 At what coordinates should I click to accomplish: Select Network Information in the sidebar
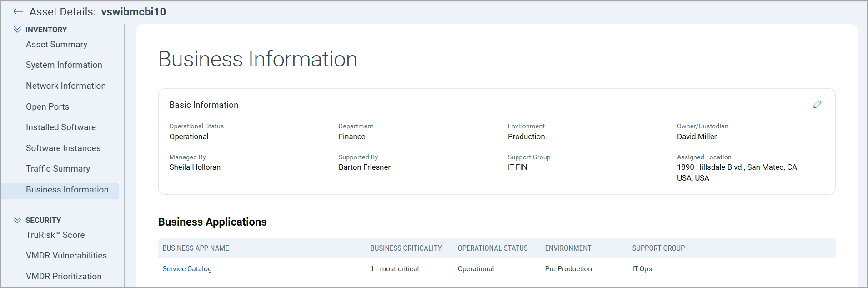tap(65, 86)
